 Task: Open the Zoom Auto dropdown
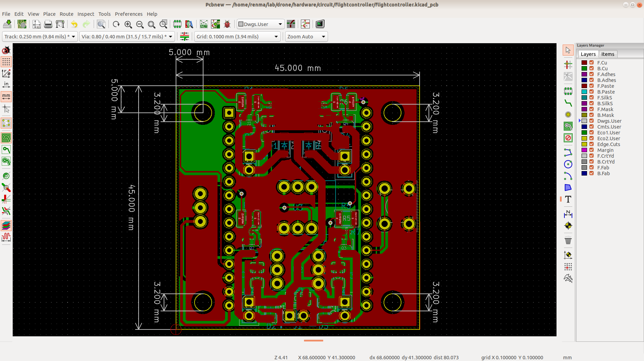click(306, 37)
